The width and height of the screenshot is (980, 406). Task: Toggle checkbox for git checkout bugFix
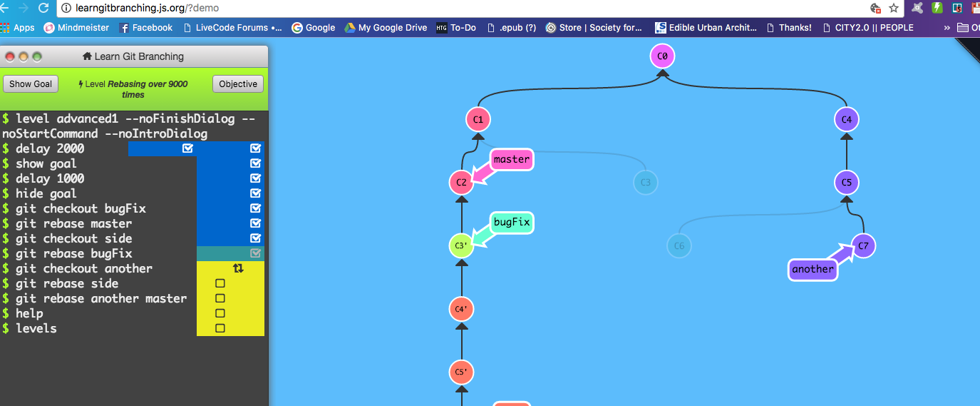click(x=256, y=208)
